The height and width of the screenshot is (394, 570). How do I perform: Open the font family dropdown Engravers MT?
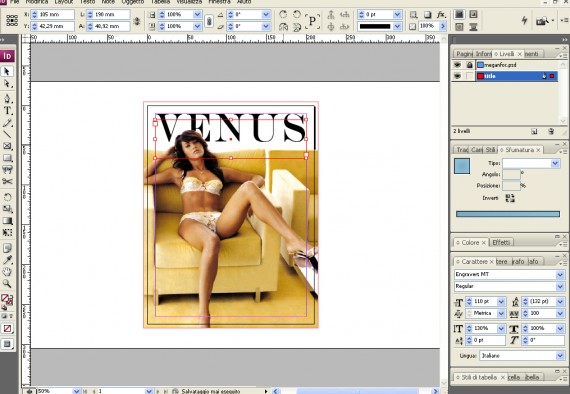560,274
